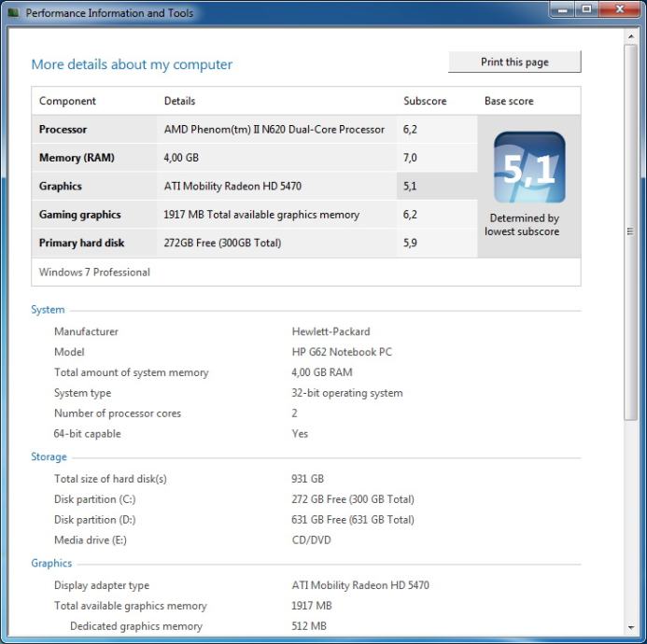The width and height of the screenshot is (647, 644).
Task: Click the Graphics subscore value 5,1
Action: (411, 186)
